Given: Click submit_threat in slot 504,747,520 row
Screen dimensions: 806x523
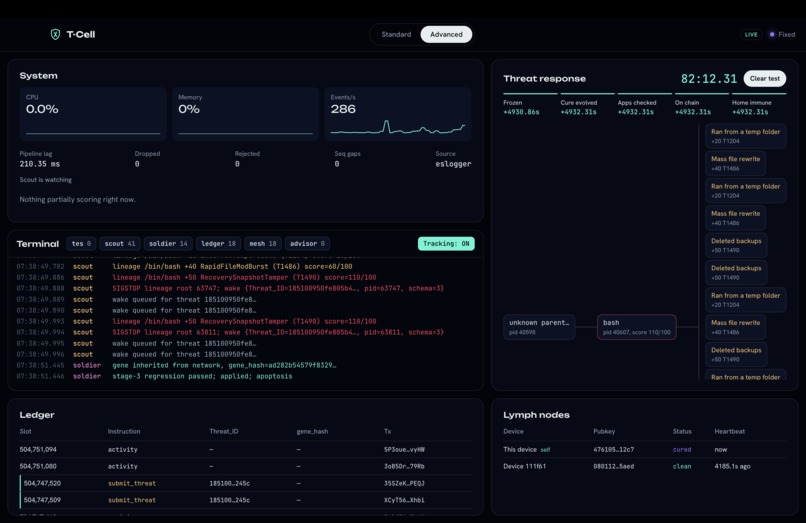Looking at the screenshot, I should tap(132, 483).
